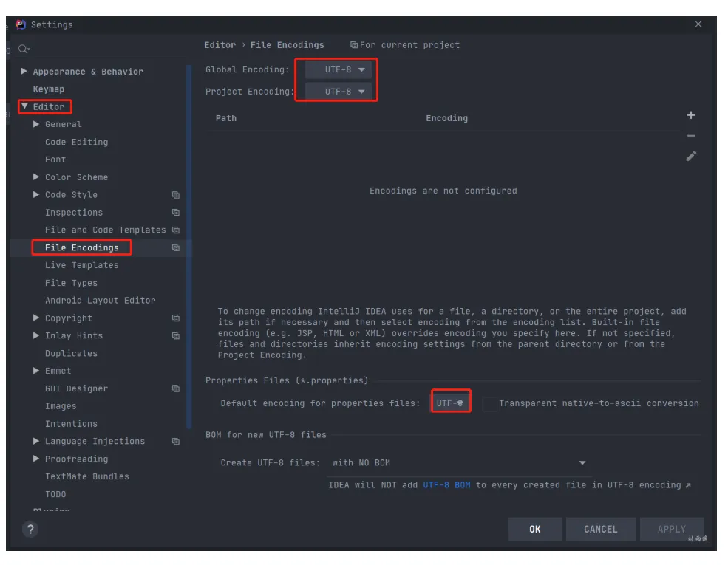Open TextMate Bundles settings
Viewport: 728px width, 565px height.
pyautogui.click(x=86, y=477)
